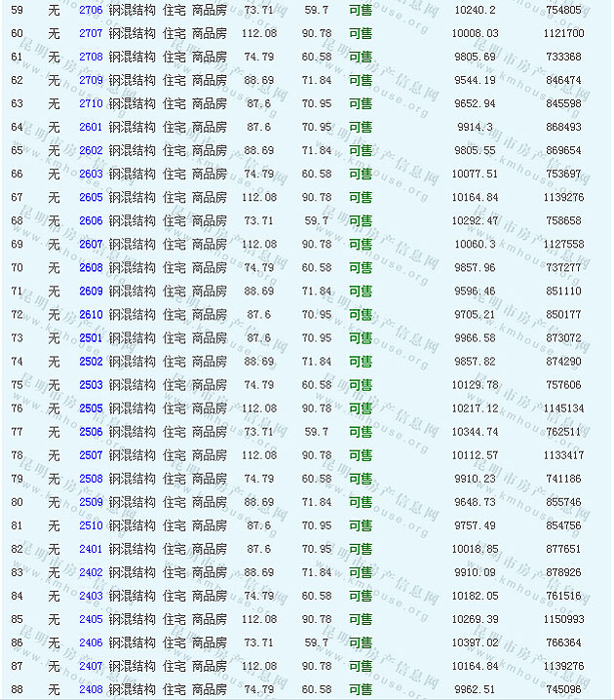This screenshot has height=700, width=614.
Task: Select the 2408 room link
Action: (91, 689)
